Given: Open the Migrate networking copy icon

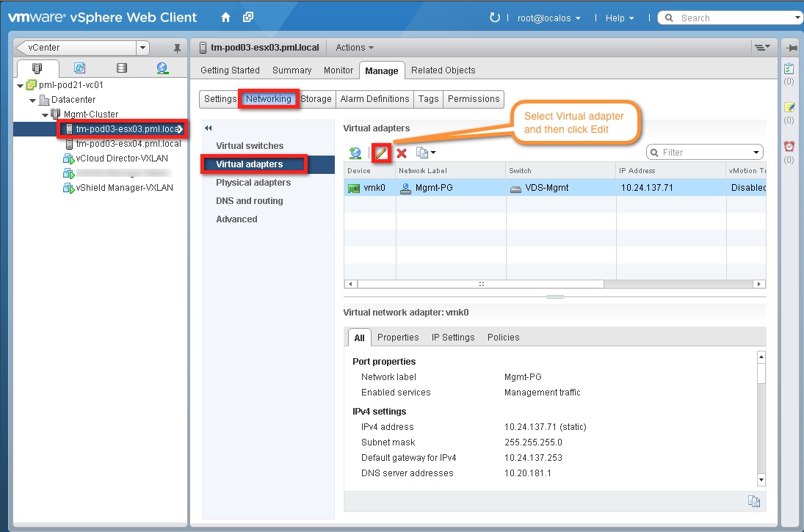Looking at the screenshot, I should tap(422, 152).
